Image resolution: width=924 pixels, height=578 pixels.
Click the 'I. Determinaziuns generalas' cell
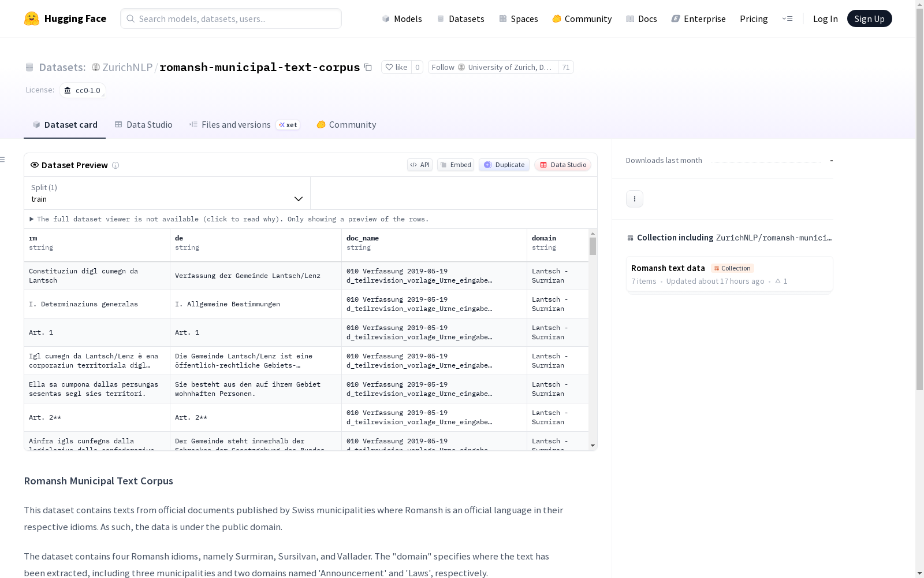[97, 304]
